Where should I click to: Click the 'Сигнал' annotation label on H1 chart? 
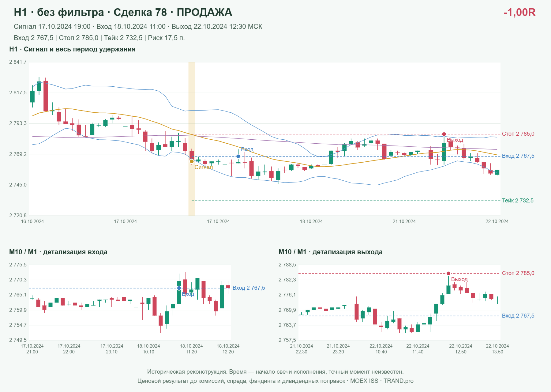tap(204, 167)
